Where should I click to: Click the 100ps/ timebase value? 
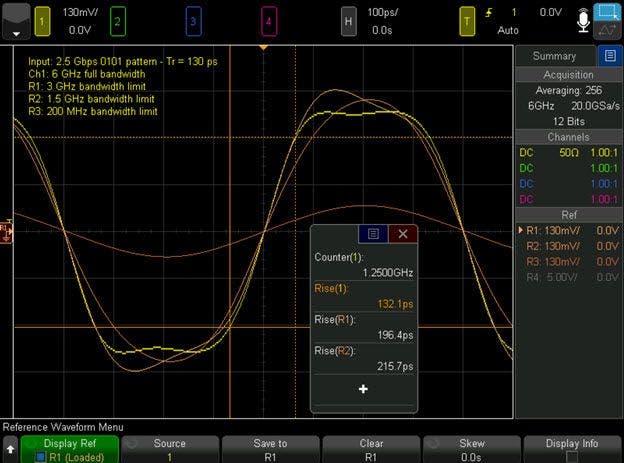(382, 12)
